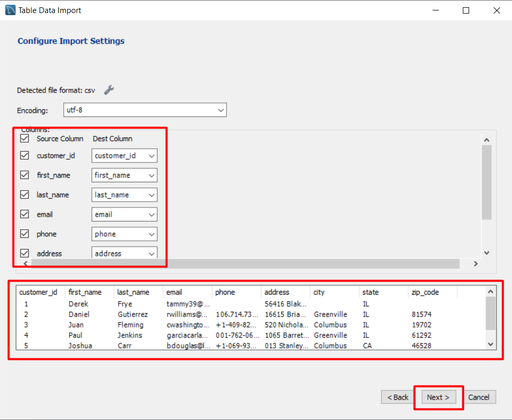Click the MySQL Workbench title bar icon
The width and height of the screenshot is (512, 420).
[10, 10]
